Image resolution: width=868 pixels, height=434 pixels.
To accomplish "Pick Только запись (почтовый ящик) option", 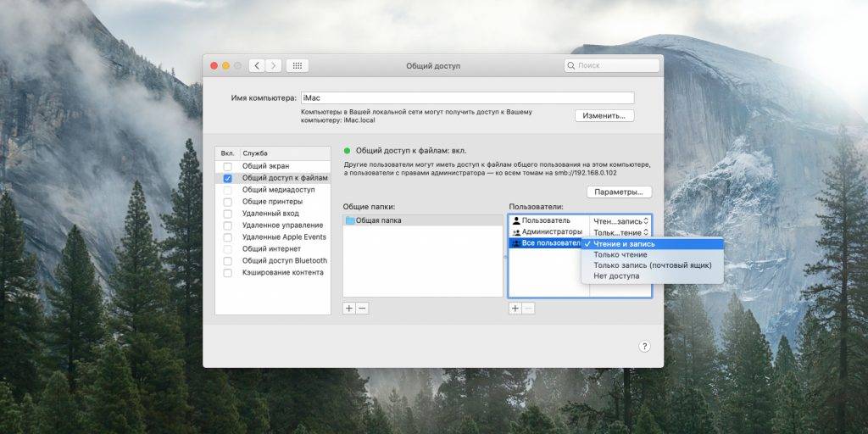I will point(652,265).
